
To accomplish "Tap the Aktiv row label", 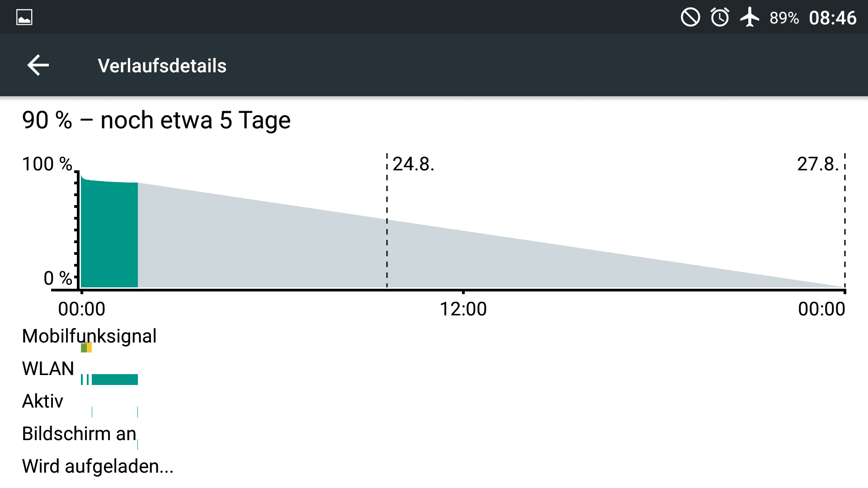I will tap(42, 401).
